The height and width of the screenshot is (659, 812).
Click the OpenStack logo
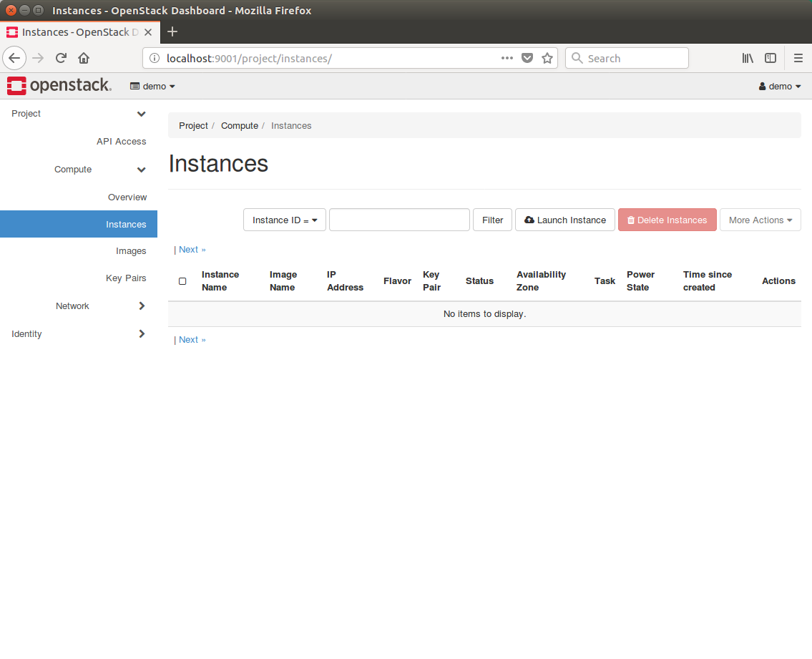click(x=59, y=85)
